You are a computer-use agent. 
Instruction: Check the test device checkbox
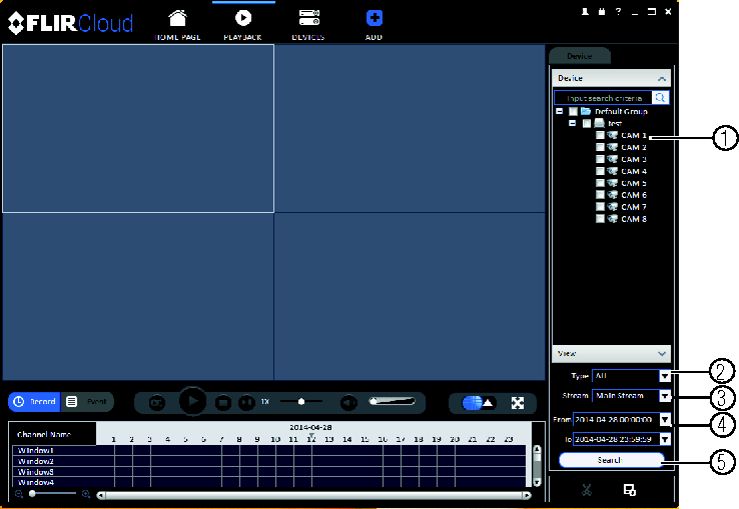click(x=586, y=123)
